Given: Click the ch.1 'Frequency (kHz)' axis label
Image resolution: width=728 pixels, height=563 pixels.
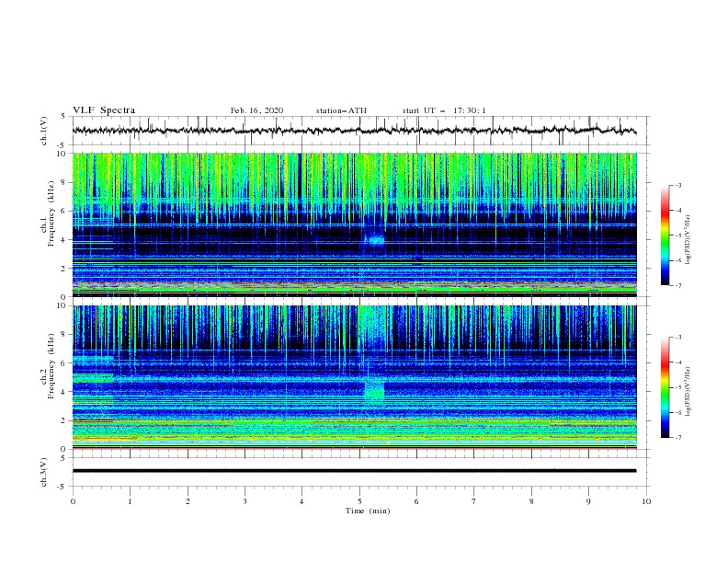Looking at the screenshot, I should [x=51, y=213].
